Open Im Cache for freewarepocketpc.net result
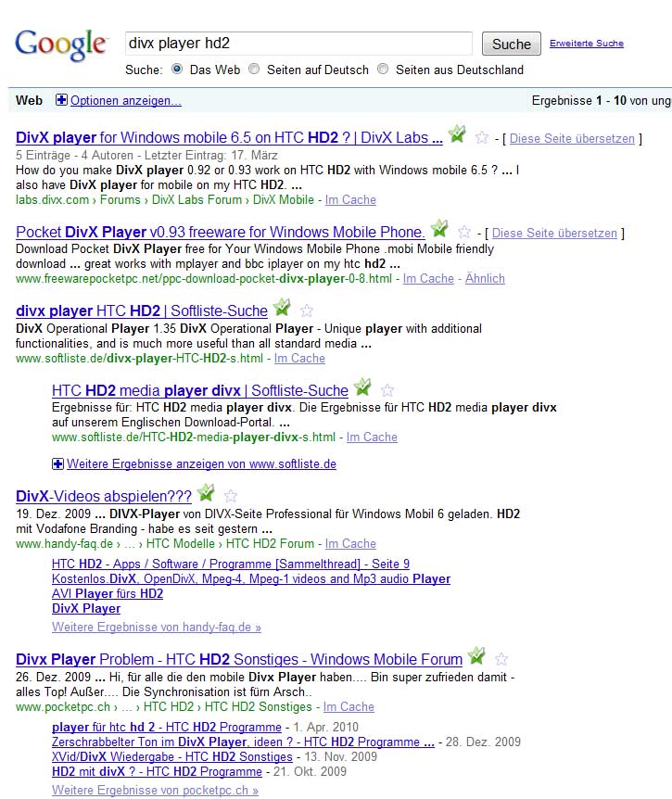Viewport: 672px width, 799px height. [x=428, y=279]
